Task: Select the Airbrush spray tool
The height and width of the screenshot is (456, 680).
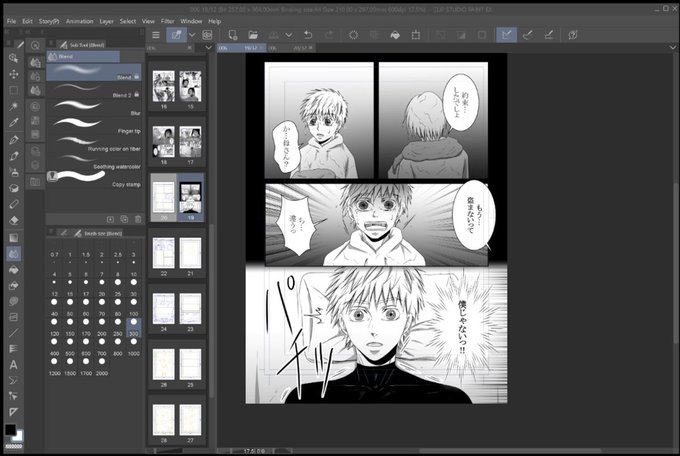Action: pyautogui.click(x=13, y=172)
